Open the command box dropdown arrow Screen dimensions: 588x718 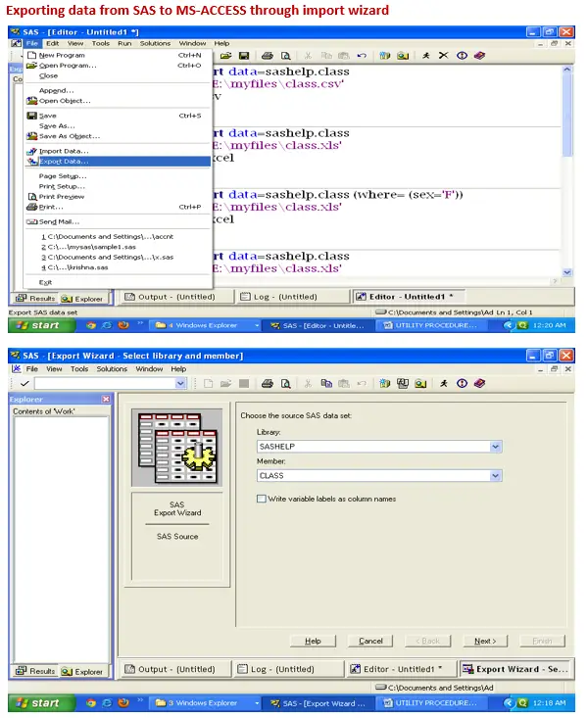(180, 384)
